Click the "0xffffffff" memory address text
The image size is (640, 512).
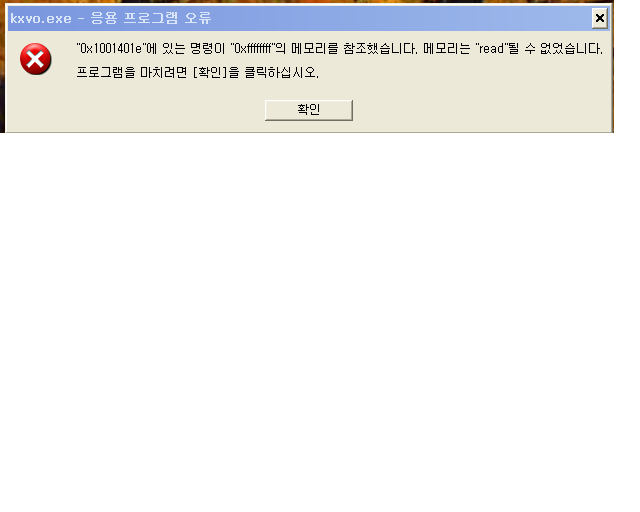tap(253, 49)
